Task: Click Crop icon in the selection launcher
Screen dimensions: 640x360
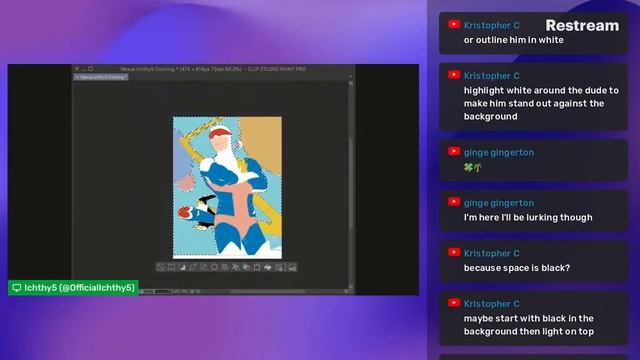Action: tap(171, 267)
